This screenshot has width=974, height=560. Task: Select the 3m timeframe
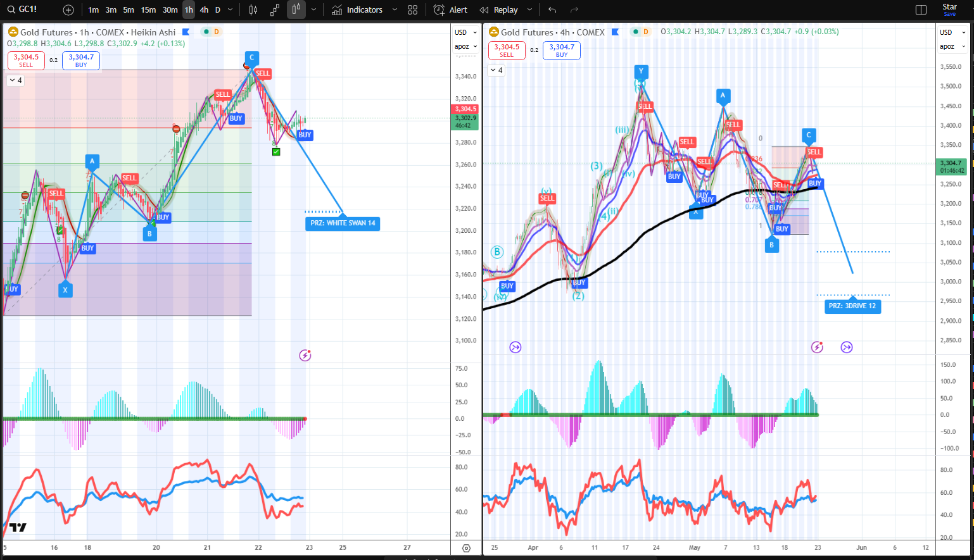pos(111,10)
